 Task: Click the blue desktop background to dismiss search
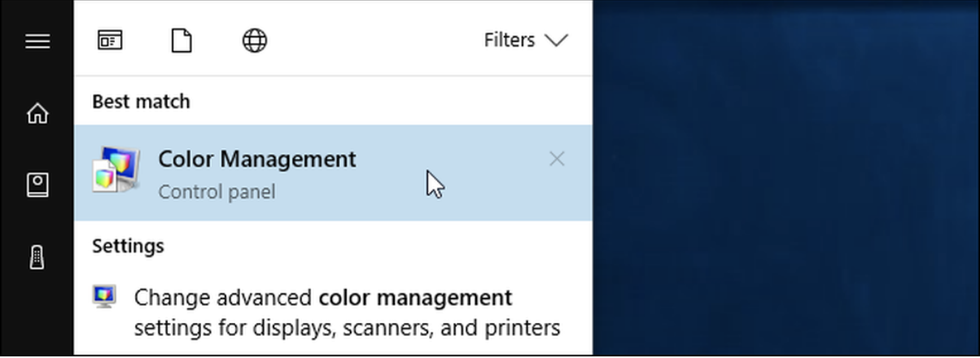coord(781,179)
